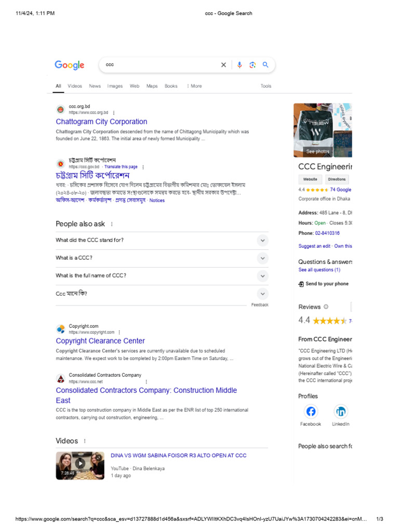Start voice search with microphone icon
Screen dimensions: 399x532
(240, 65)
